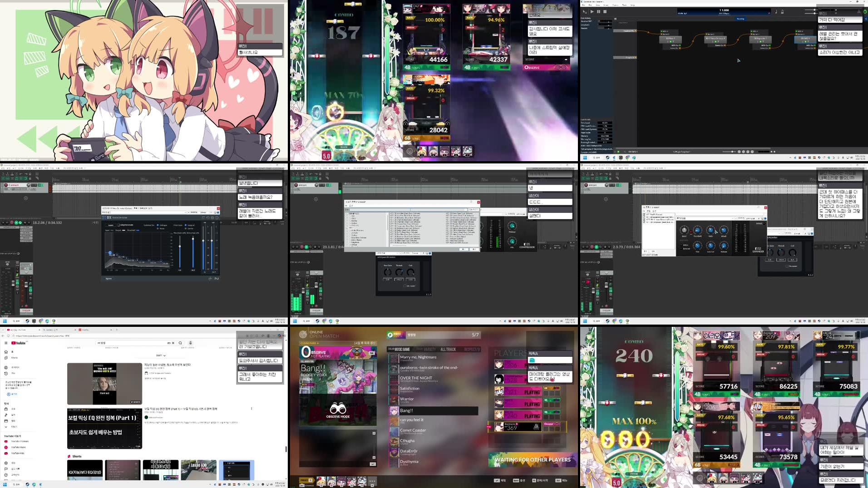Enable Adaptive mode in RX Voice De-noise
The height and width of the screenshot is (488, 868).
pyautogui.click(x=119, y=225)
